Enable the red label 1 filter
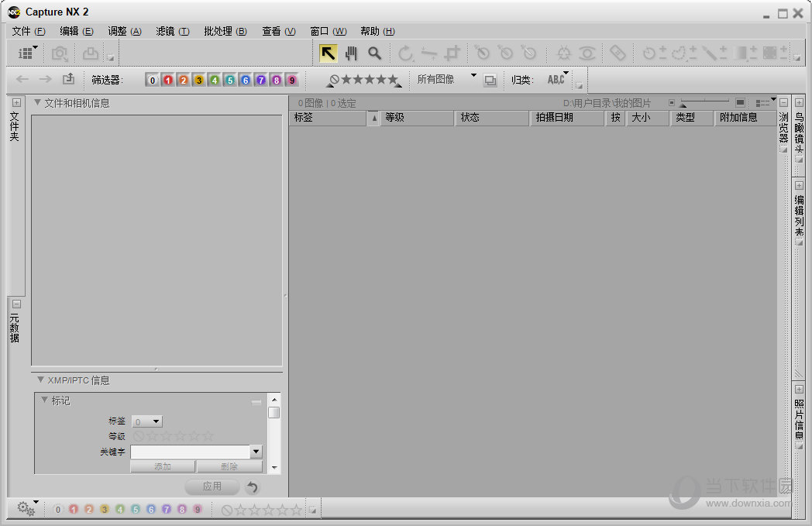 coord(169,79)
